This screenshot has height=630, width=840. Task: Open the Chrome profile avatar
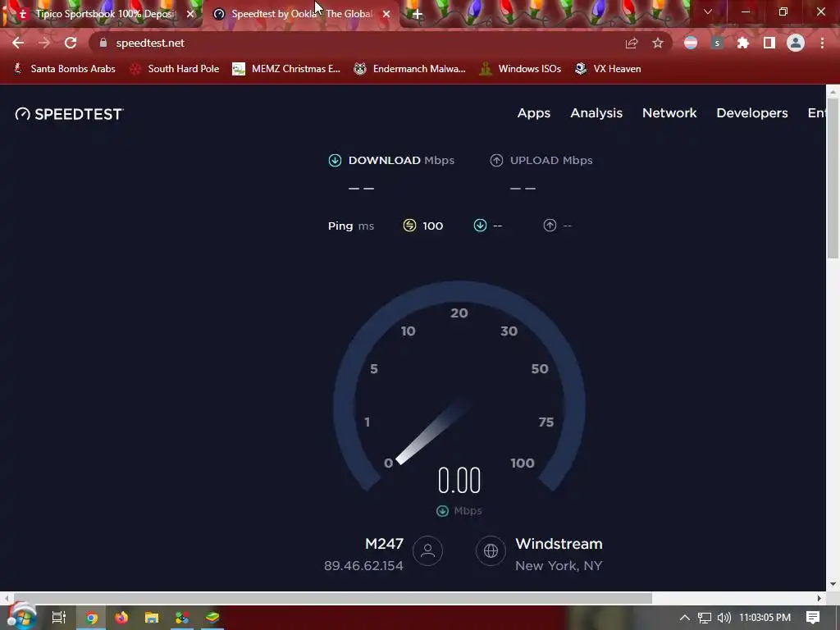pyautogui.click(x=796, y=43)
